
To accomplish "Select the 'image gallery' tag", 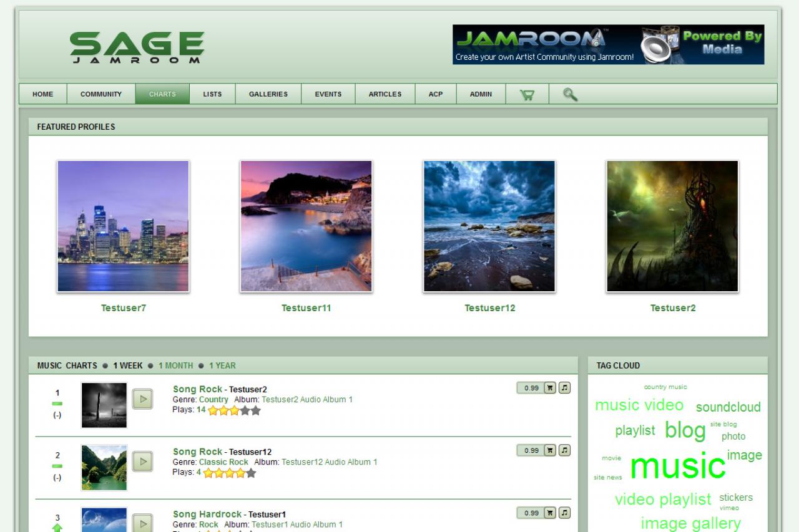I will [691, 523].
